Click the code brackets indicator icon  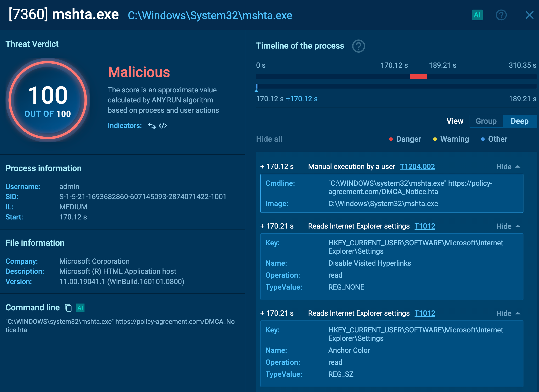click(163, 125)
